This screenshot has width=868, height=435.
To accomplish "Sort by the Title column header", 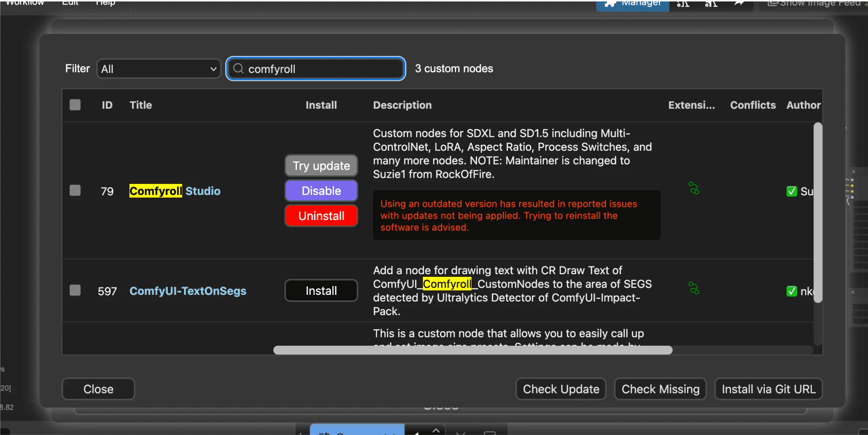I will coord(141,105).
